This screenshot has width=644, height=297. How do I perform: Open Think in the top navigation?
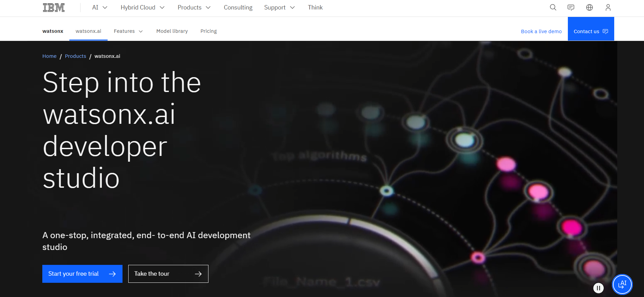coord(315,7)
